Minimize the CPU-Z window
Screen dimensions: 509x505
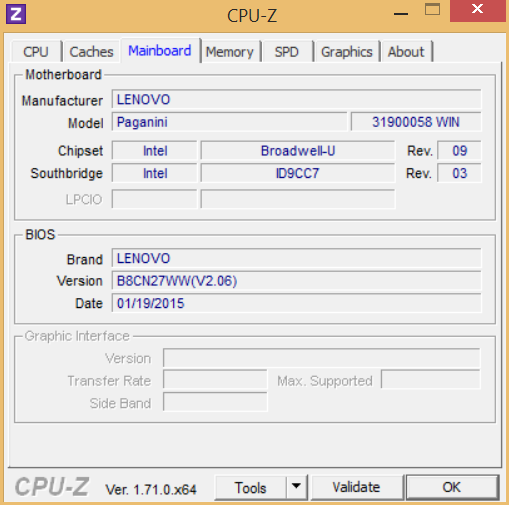pos(401,13)
